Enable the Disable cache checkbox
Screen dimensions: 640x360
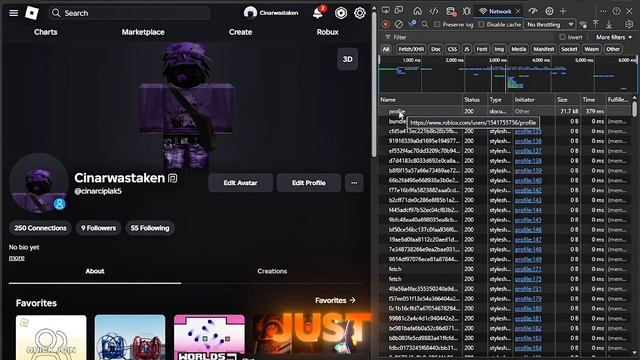pyautogui.click(x=481, y=24)
